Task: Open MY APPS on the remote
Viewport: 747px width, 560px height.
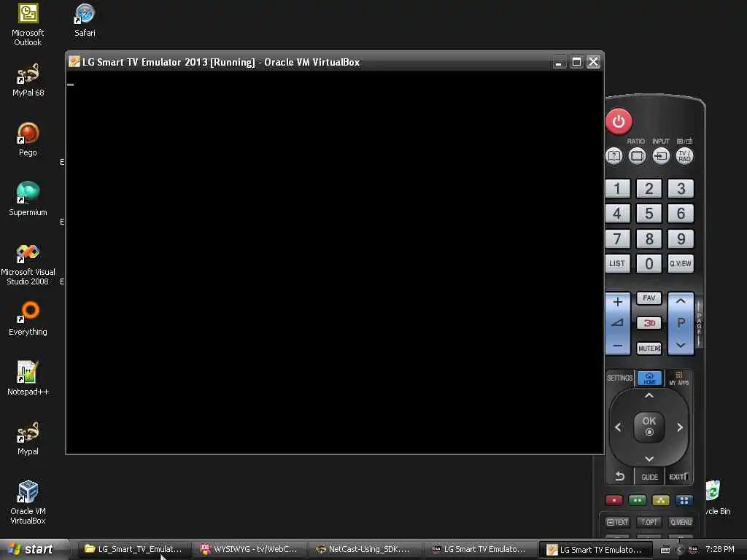Action: click(679, 378)
